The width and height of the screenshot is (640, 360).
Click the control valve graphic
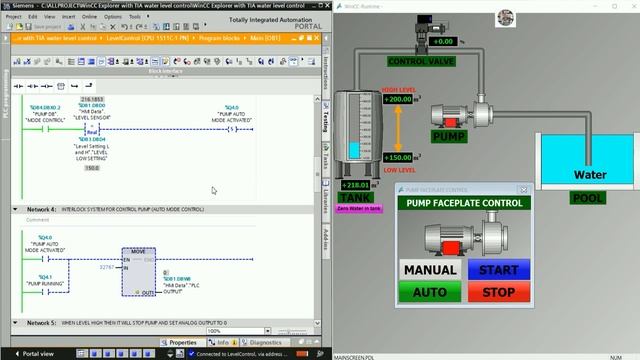429,34
